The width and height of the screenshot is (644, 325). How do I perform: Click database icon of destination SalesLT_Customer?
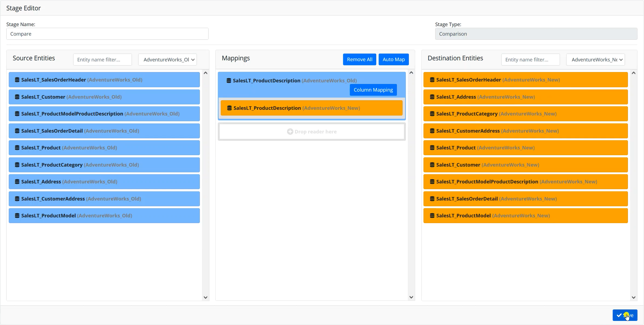432,165
